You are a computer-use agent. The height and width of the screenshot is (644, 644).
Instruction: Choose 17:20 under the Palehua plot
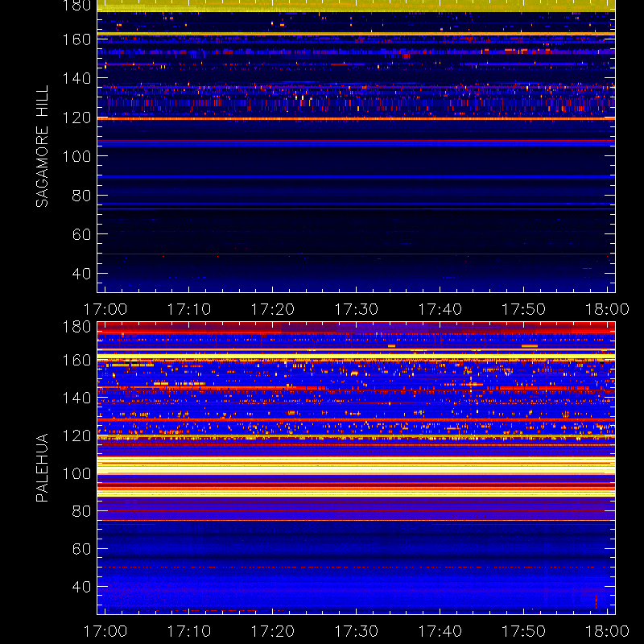[x=273, y=631]
